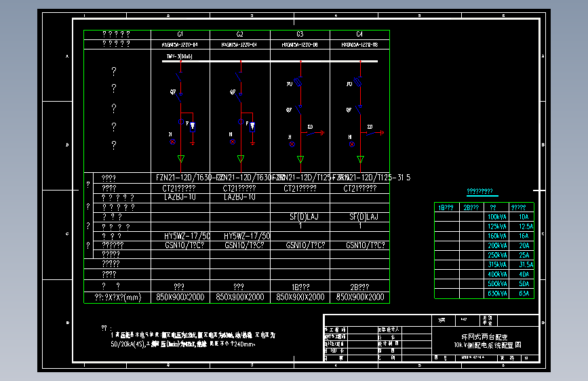Click LAZBJ-10 in the G2 column

point(239,197)
